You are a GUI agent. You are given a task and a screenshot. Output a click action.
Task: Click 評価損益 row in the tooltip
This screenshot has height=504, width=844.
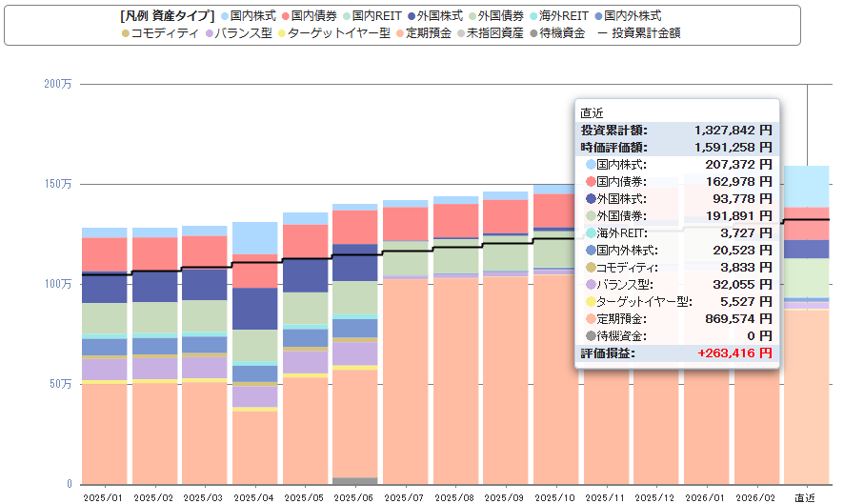point(676,353)
